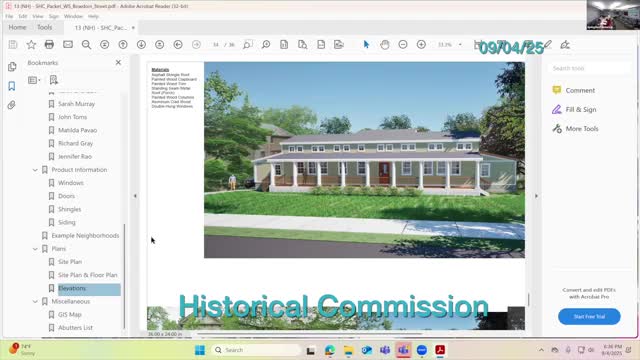The image size is (640, 360).
Task: Open zoom percentage dropdown arrow
Action: [x=460, y=44]
